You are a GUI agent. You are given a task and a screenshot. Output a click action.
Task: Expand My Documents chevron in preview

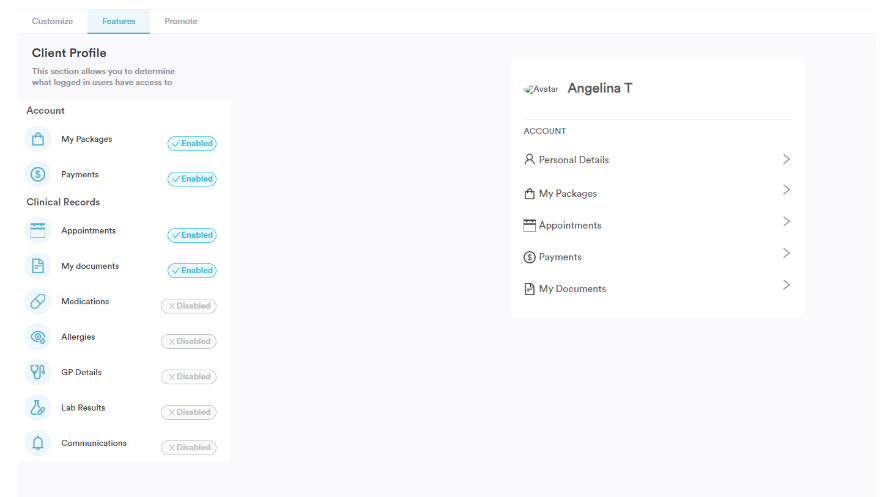(x=786, y=285)
